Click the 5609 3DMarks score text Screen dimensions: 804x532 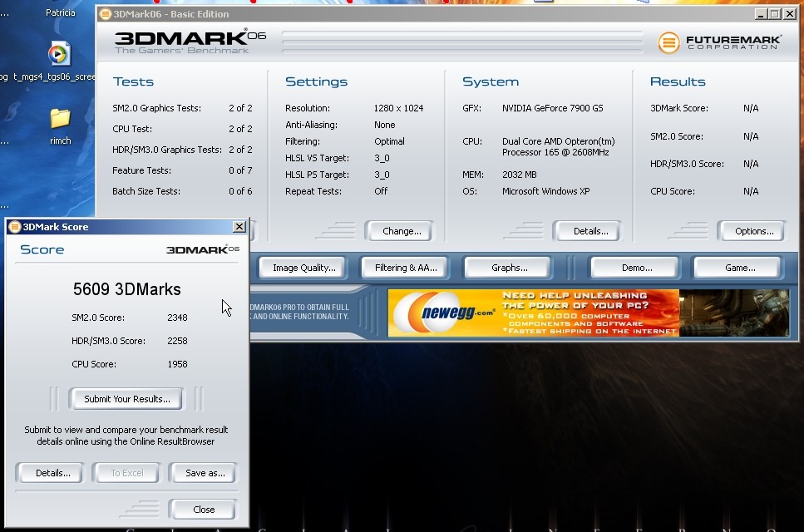(x=126, y=289)
